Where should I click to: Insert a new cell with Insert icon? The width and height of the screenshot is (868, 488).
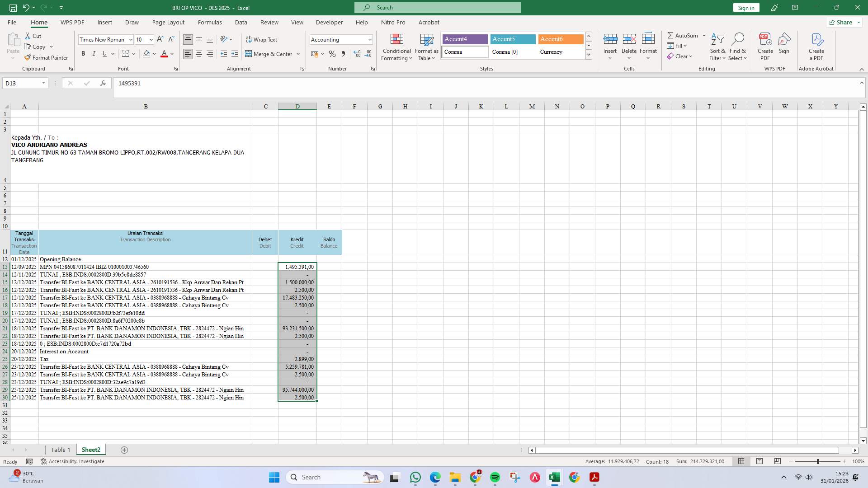point(610,44)
